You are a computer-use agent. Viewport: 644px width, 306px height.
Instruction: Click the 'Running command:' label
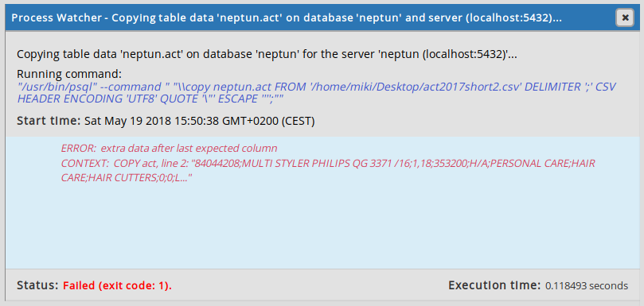(69, 74)
